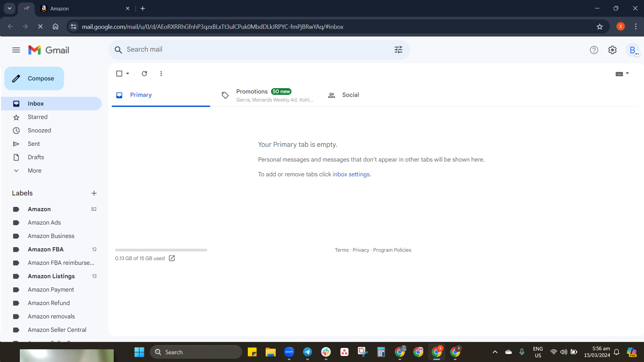
Task: Open a new browser tab
Action: pos(143,8)
